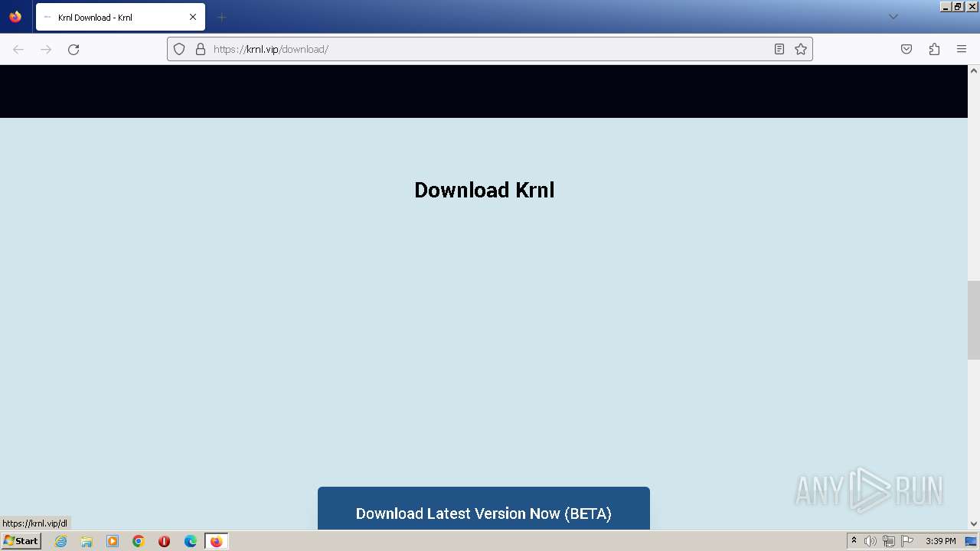Image resolution: width=980 pixels, height=551 pixels.
Task: Launch Internet Explorer from taskbar
Action: click(61, 541)
